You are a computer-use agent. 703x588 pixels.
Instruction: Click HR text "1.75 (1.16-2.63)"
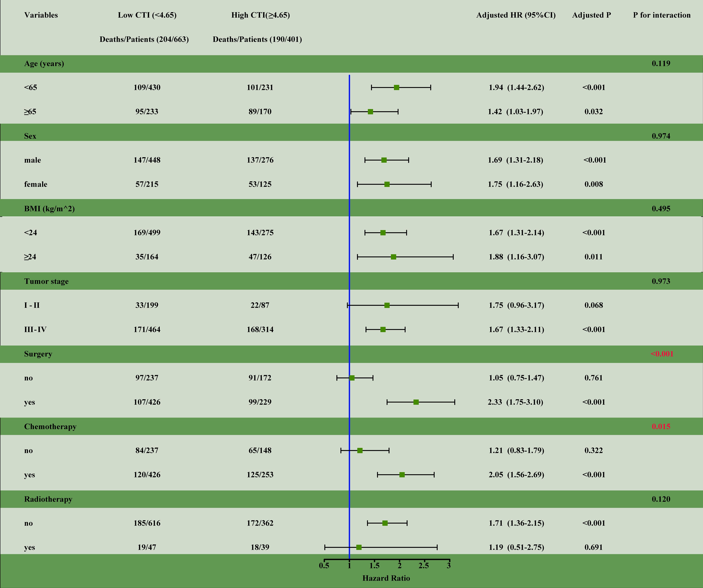click(x=515, y=184)
